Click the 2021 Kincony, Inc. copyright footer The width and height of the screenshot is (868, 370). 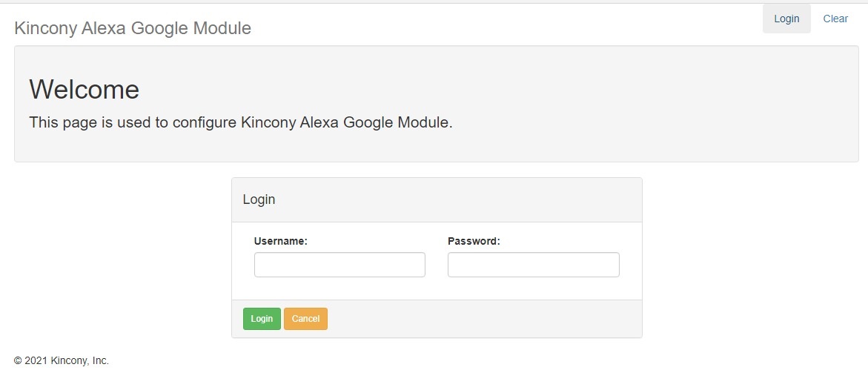[x=62, y=361]
